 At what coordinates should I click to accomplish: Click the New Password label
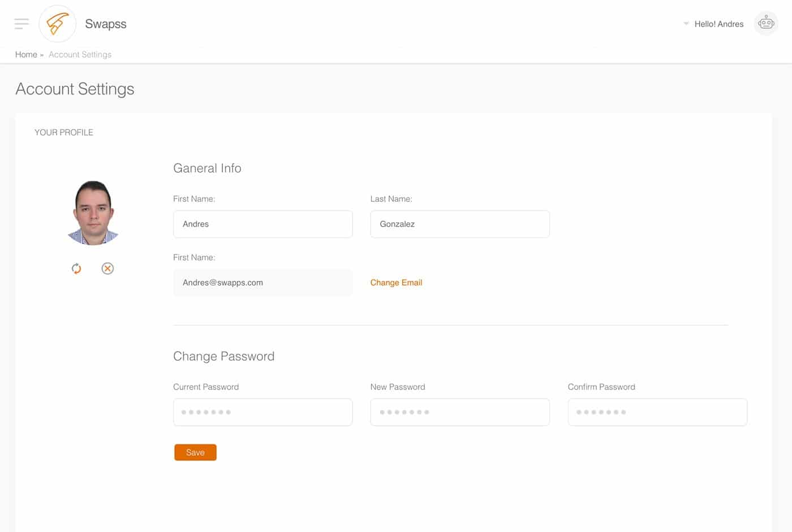[398, 387]
